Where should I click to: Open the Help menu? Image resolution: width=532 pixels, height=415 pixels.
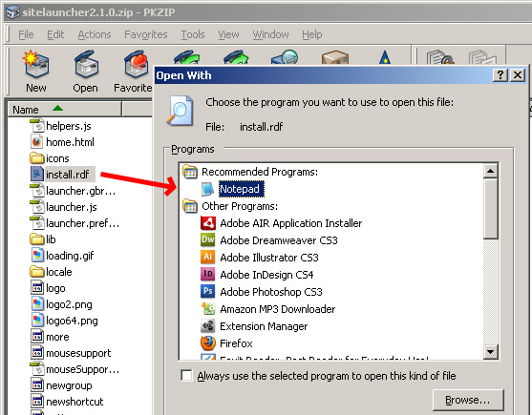click(312, 34)
